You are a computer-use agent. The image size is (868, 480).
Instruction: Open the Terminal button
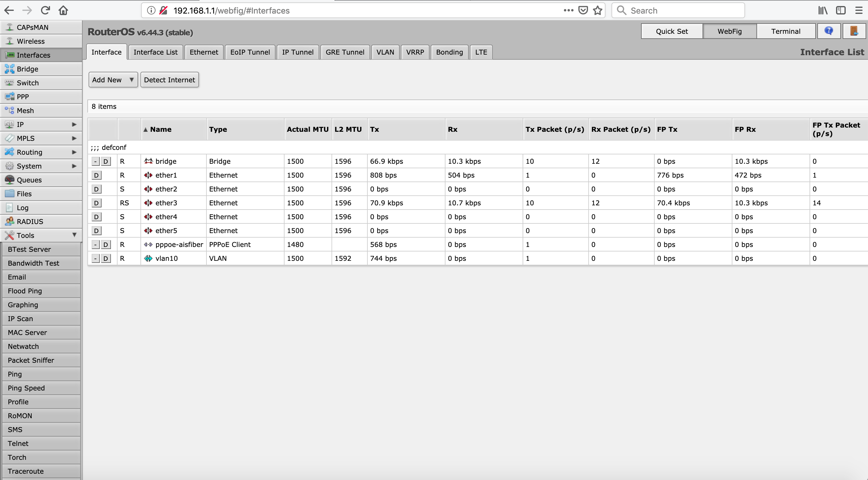click(785, 31)
